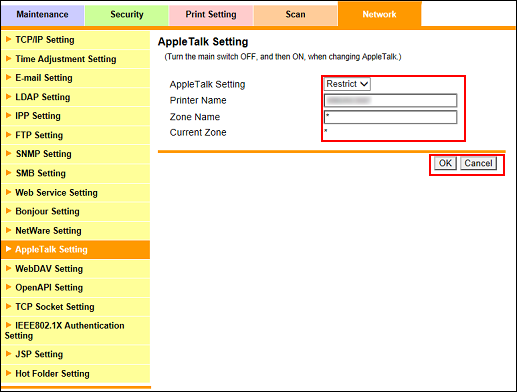
Task: Open the Maintenance tab
Action: point(42,14)
